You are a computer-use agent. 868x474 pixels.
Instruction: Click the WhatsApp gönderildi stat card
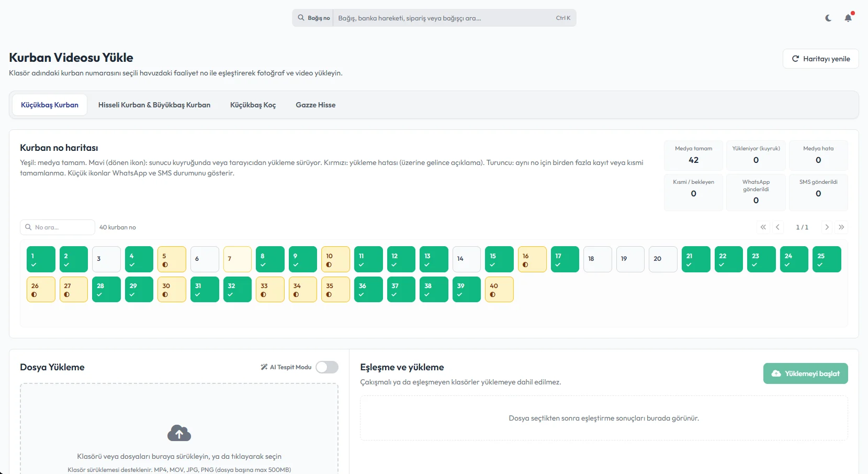pyautogui.click(x=756, y=192)
